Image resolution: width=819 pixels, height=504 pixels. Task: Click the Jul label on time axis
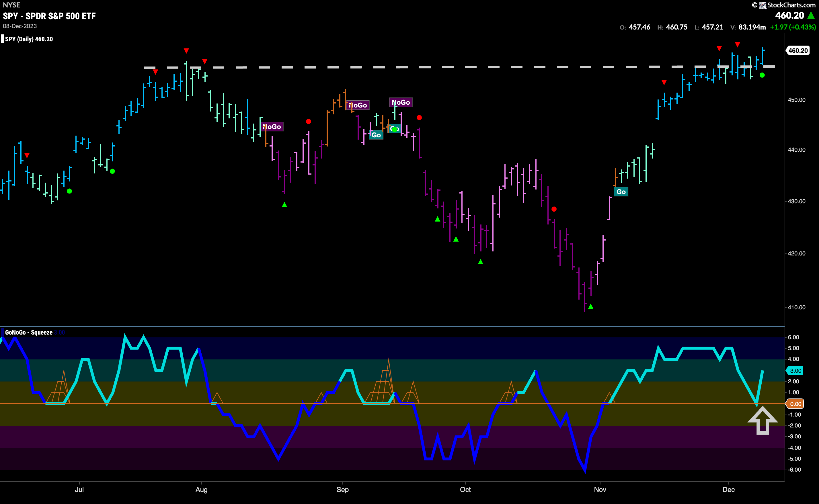[79, 489]
